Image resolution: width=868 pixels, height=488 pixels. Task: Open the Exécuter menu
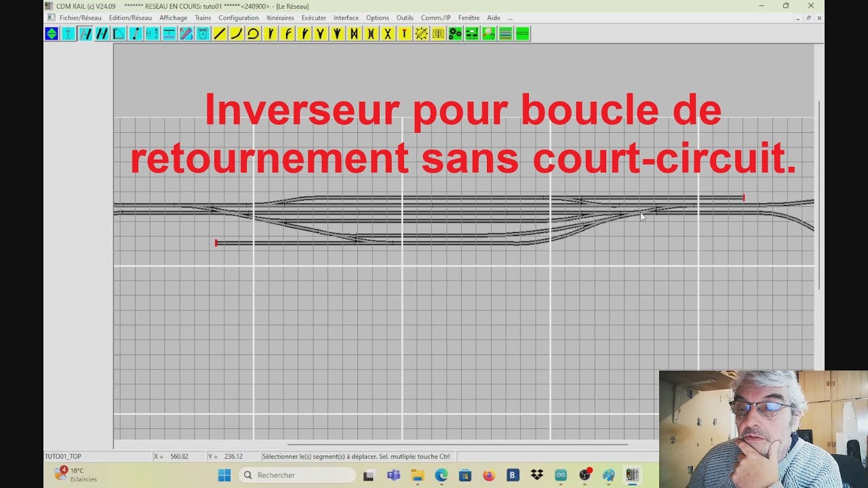pos(313,18)
